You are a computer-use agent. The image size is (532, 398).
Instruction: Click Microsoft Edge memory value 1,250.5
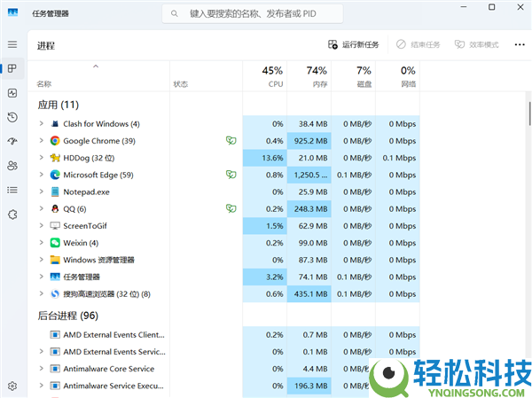point(310,175)
